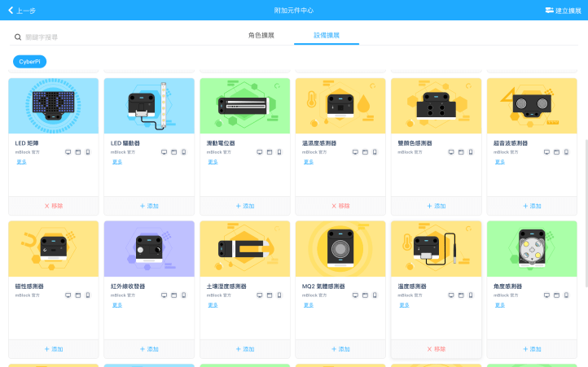Add the 磁性感測器 extension
Viewport: 588px width, 367px height.
(53, 349)
